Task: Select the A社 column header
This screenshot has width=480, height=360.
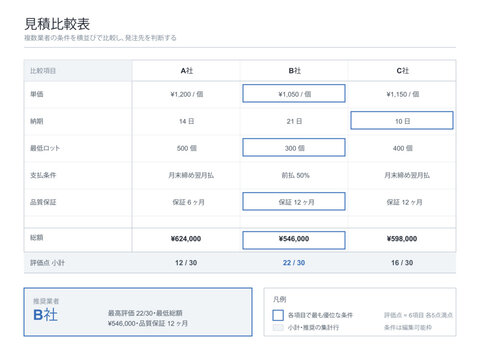Action: point(186,71)
